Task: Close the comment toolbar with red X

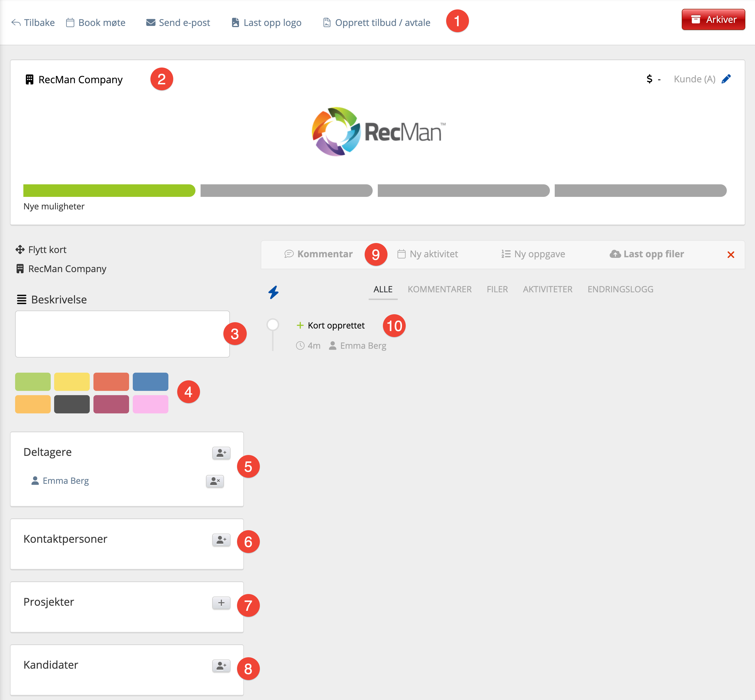Action: click(x=730, y=254)
